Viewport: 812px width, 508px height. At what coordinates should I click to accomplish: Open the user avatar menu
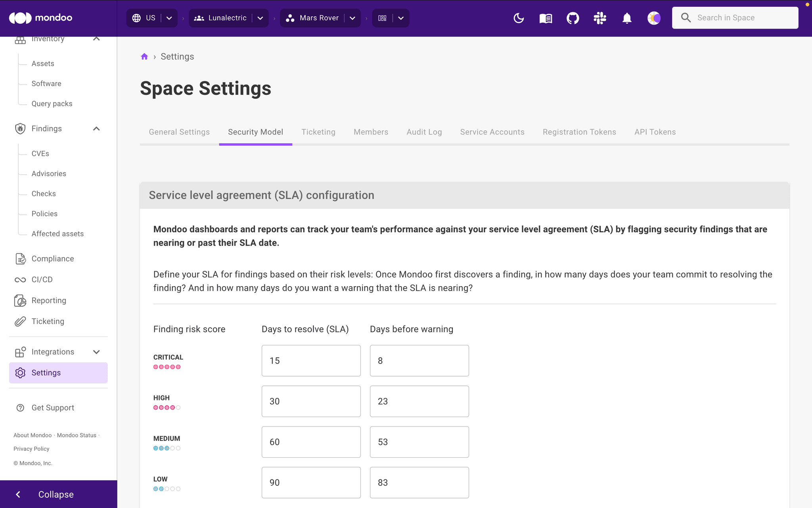point(654,18)
